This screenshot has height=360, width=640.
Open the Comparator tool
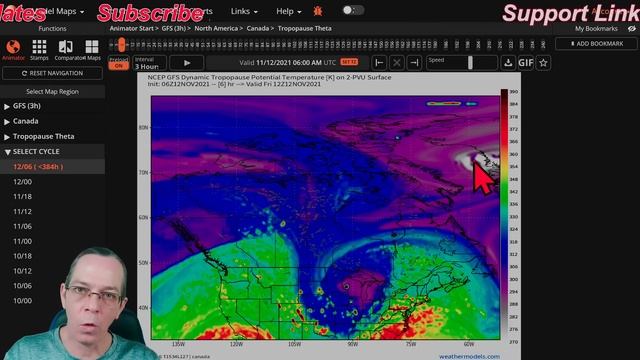pos(66,50)
